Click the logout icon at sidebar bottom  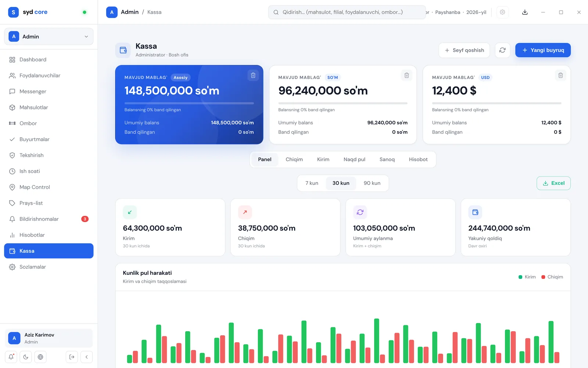(x=72, y=357)
